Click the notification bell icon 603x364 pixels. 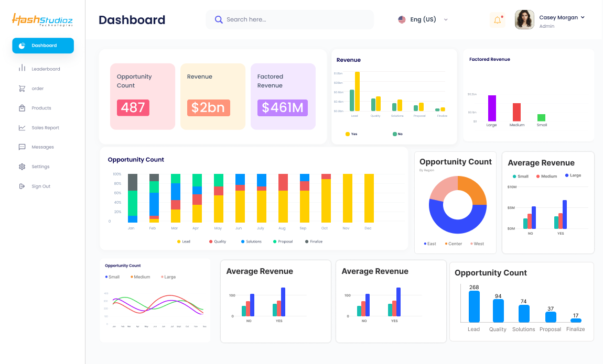click(497, 19)
